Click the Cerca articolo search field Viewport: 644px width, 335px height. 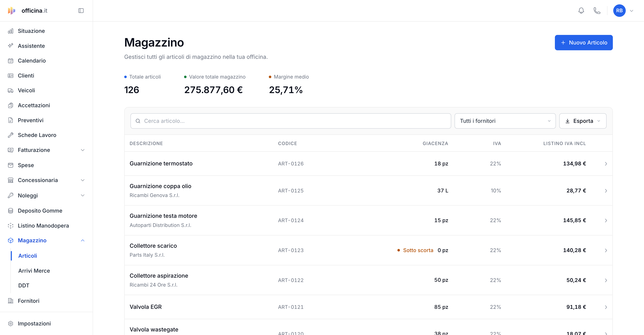[x=291, y=121]
